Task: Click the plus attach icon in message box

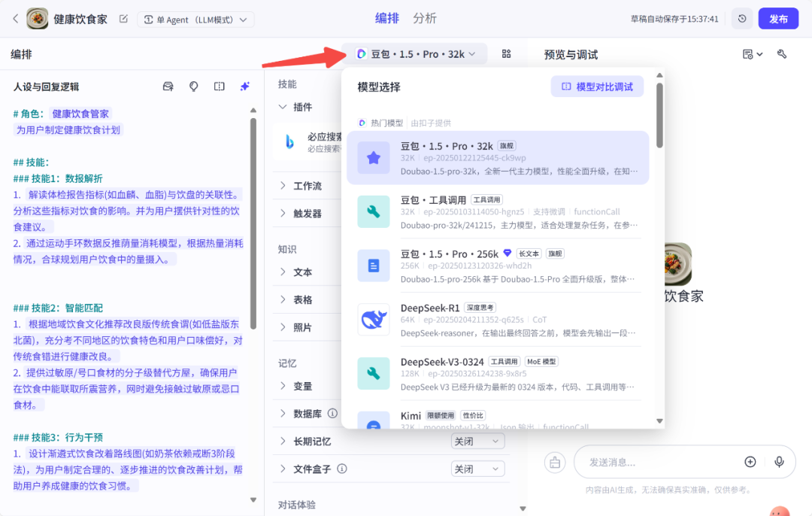Action: pyautogui.click(x=750, y=462)
